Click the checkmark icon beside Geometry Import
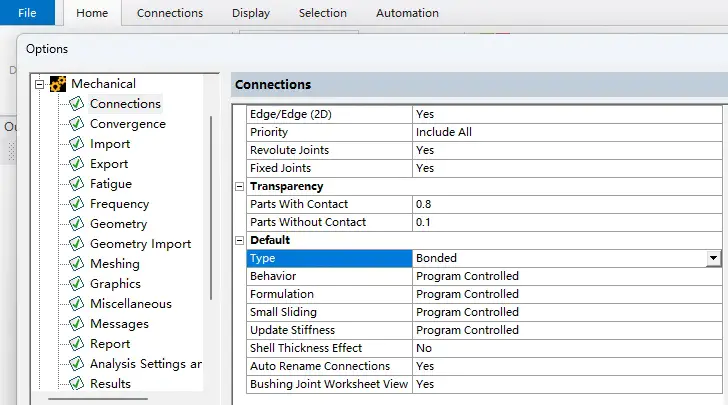Screen dimensions: 728x405 [77, 243]
